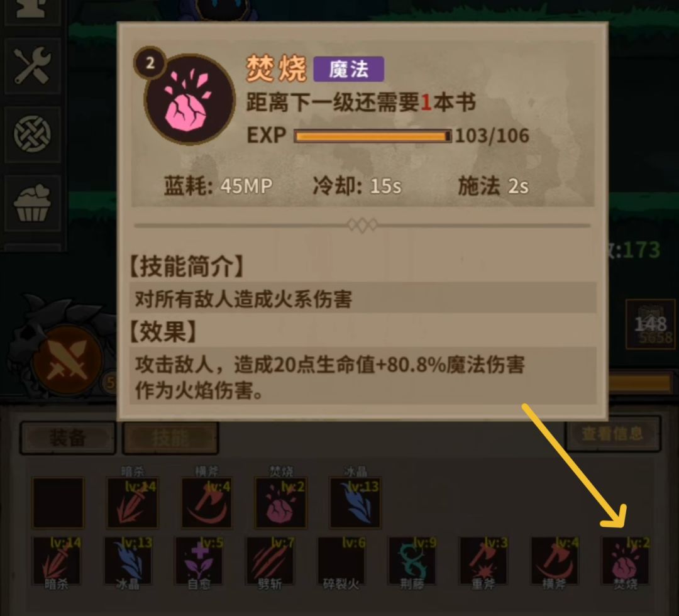This screenshot has width=679, height=616.
Task: Switch to the 装备 equipment tab
Action: pyautogui.click(x=67, y=437)
